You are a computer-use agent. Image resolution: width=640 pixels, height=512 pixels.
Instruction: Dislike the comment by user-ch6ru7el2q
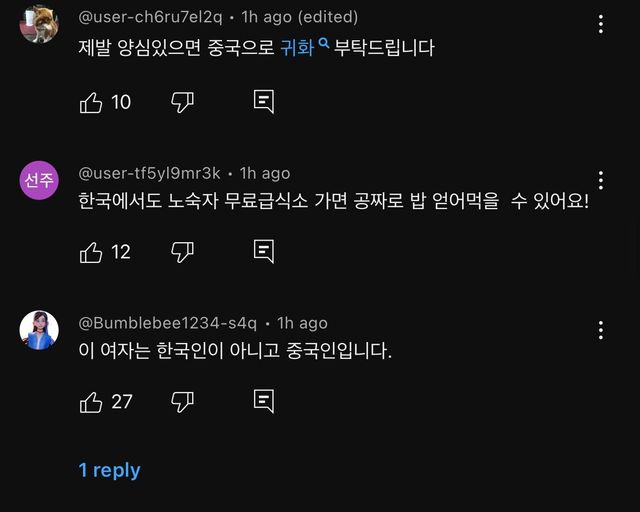182,101
